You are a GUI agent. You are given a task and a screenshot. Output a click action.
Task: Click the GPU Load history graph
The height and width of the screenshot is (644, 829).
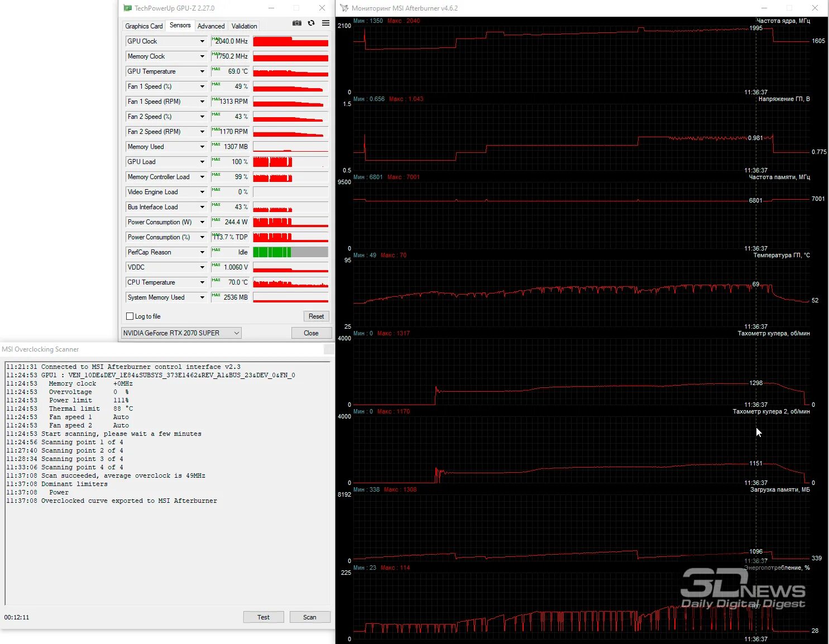click(x=291, y=162)
